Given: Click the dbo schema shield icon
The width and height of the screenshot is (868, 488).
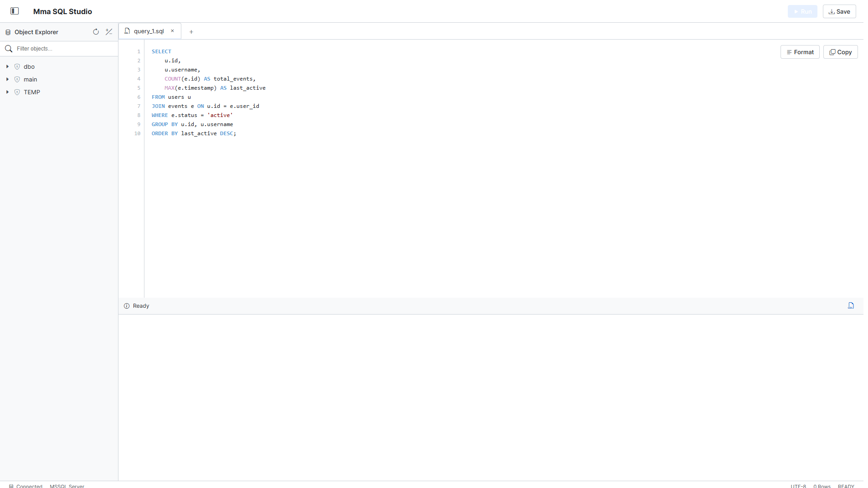Looking at the screenshot, I should (x=17, y=66).
